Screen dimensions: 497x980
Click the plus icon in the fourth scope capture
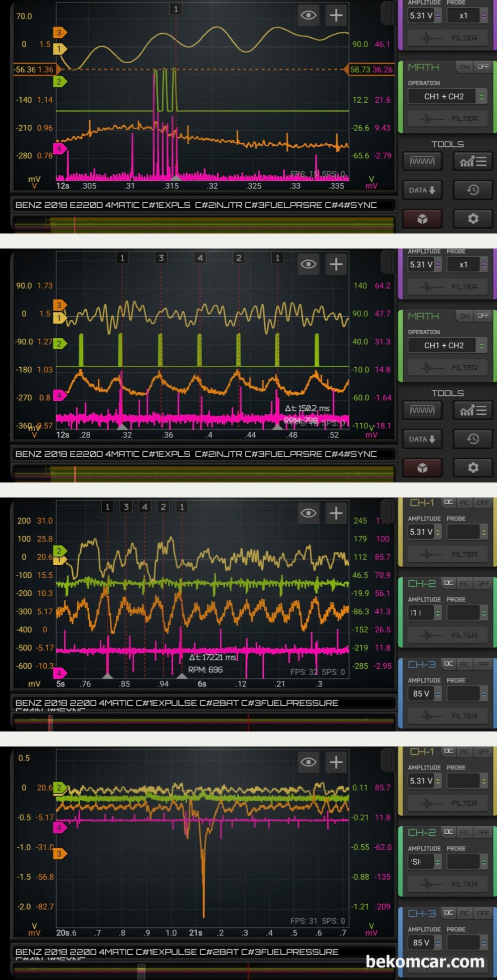[x=336, y=762]
